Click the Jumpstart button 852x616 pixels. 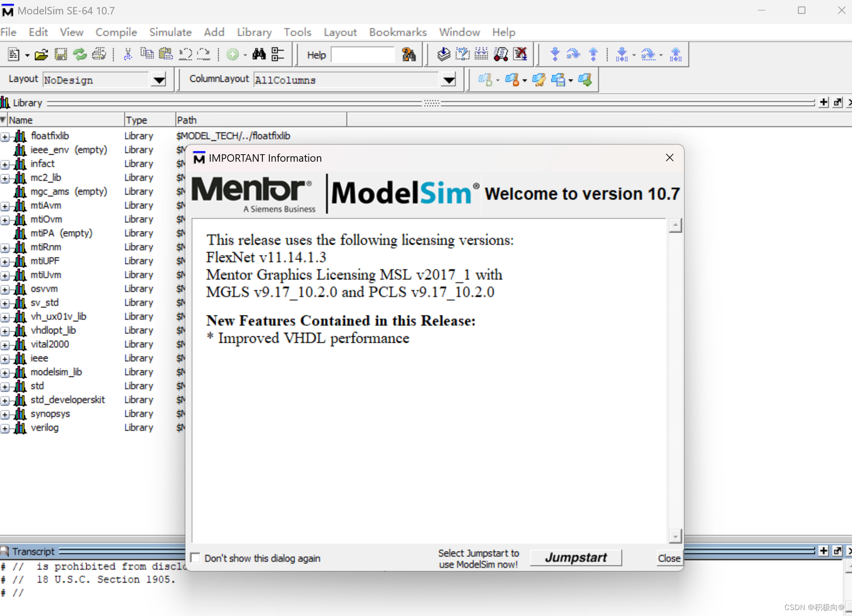(576, 557)
